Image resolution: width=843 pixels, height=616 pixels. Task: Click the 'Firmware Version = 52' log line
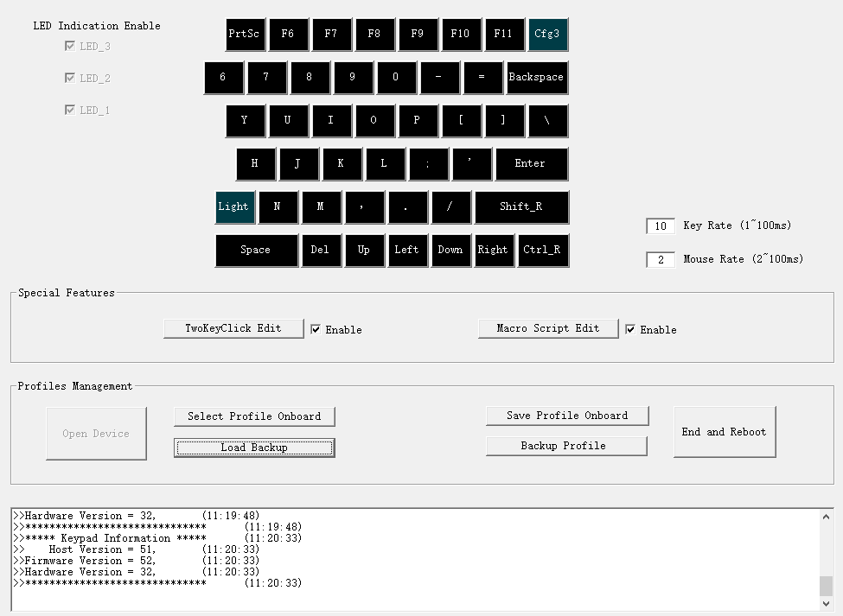137,561
